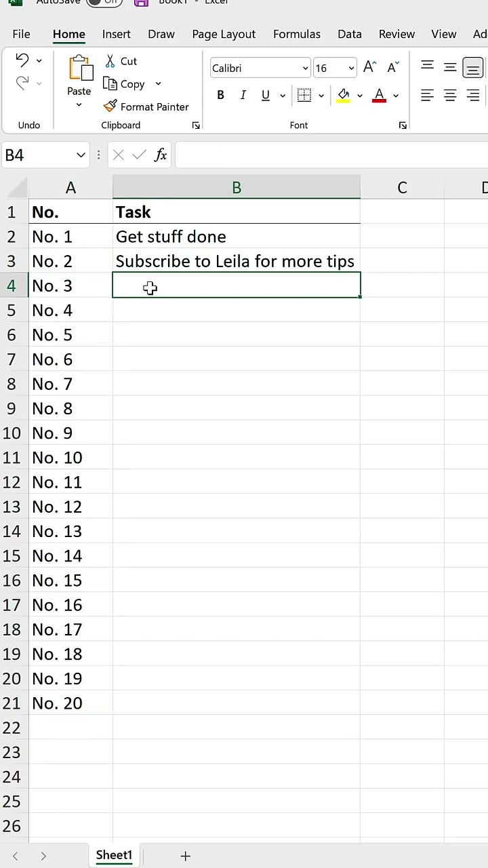The image size is (488, 868).
Task: Apply the Borders icon
Action: 304,96
